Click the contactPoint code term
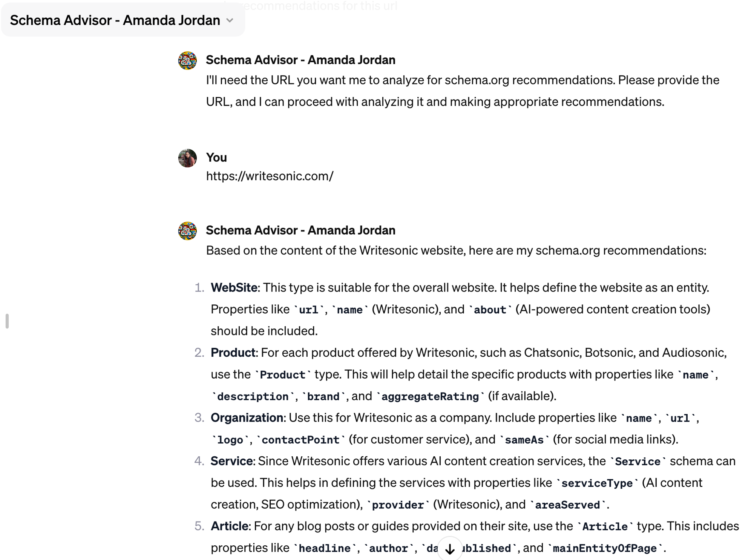754x560 pixels. tap(300, 440)
